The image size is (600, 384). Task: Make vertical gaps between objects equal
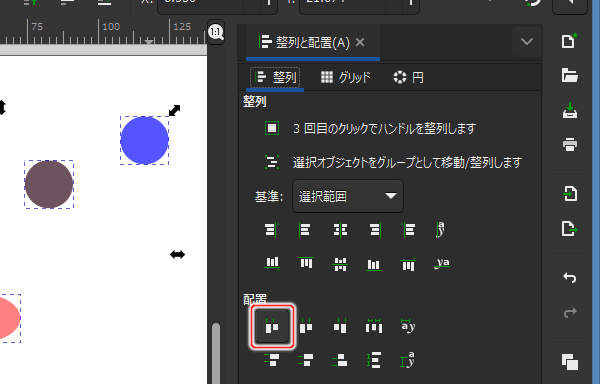374,360
